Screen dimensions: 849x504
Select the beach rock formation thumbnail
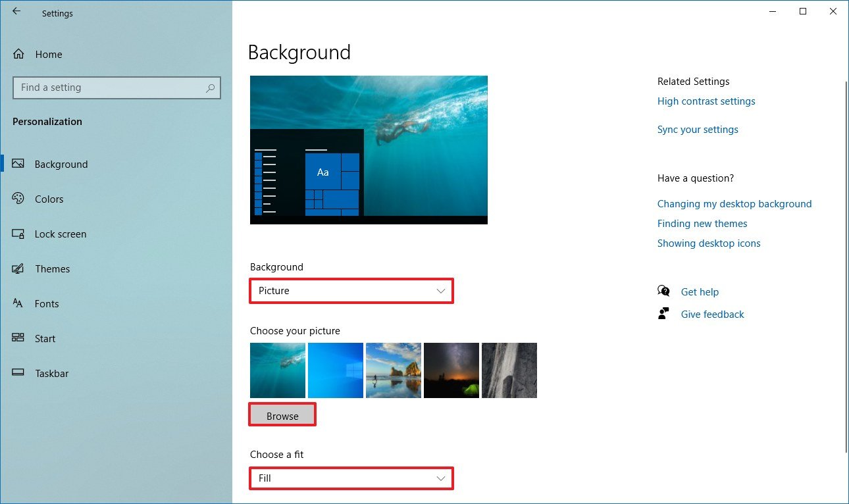click(x=394, y=370)
